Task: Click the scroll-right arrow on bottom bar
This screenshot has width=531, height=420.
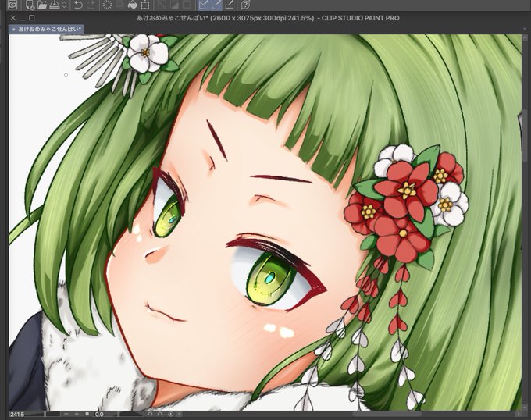Action: coord(519,414)
